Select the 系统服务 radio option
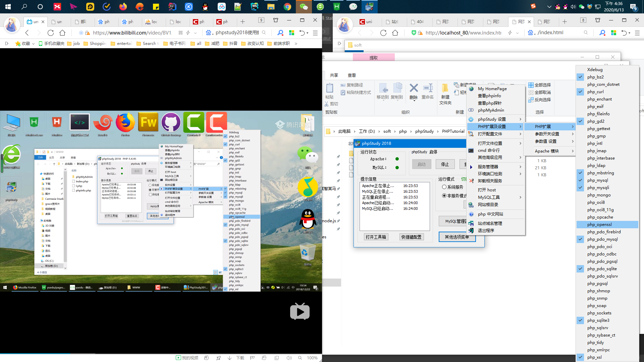The image size is (644, 362). click(452, 187)
